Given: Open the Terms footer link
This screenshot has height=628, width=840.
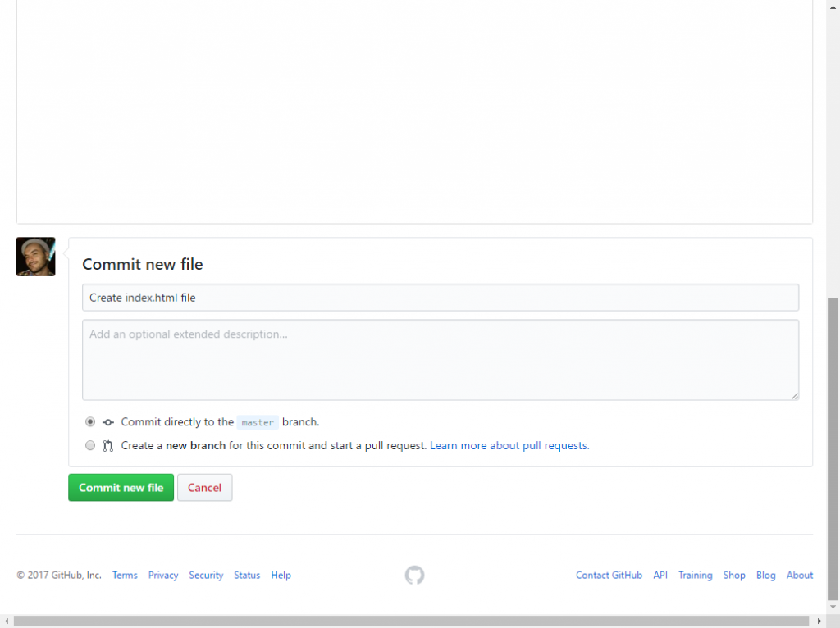Looking at the screenshot, I should 125,575.
